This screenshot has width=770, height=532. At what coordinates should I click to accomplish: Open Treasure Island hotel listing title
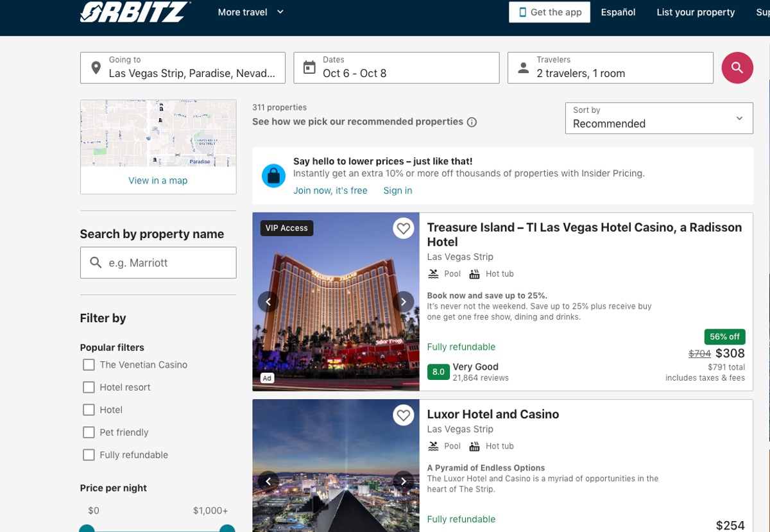[x=585, y=234]
